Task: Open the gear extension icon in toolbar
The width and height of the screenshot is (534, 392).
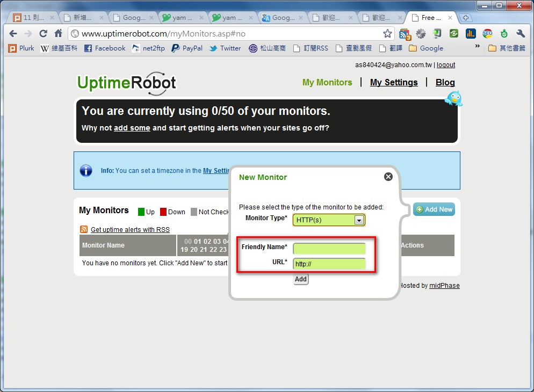Action: (x=421, y=33)
